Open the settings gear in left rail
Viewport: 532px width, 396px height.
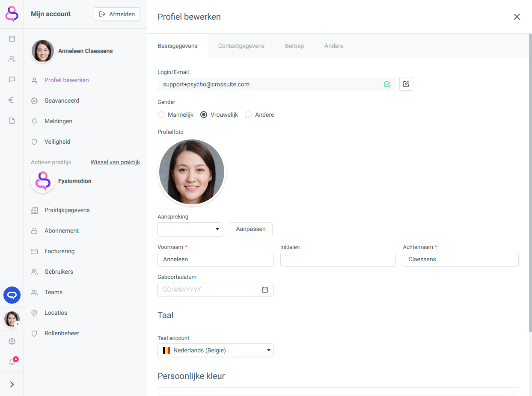point(12,341)
